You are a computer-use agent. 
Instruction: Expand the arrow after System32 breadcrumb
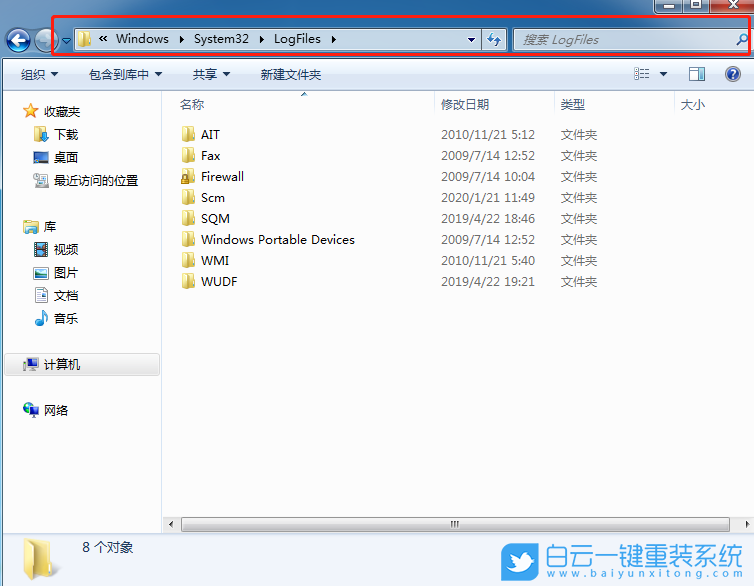[x=262, y=39]
